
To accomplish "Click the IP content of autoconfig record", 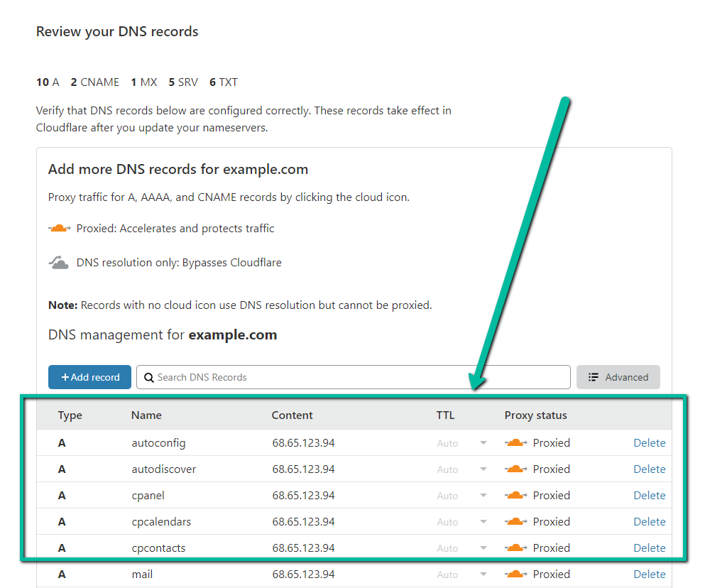I will 303,442.
